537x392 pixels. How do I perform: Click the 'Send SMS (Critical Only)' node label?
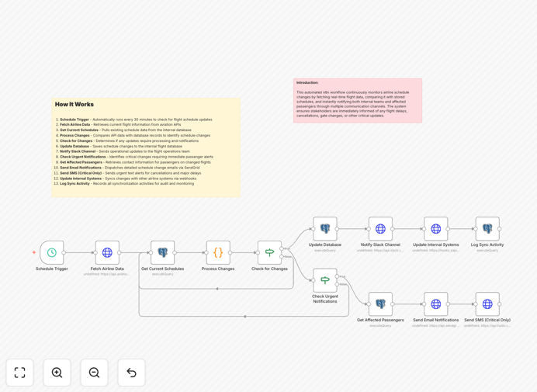487,320
